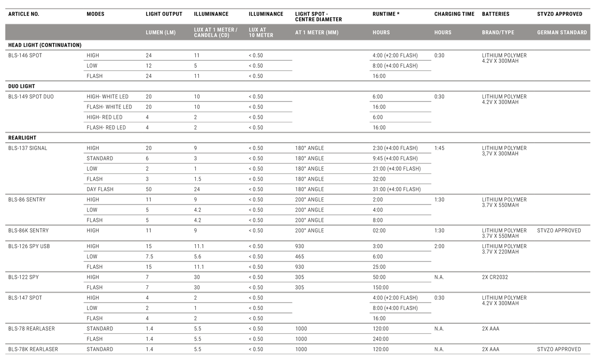Click article BLS-149 SPOT DUO
The image size is (595, 364).
pyautogui.click(x=31, y=97)
